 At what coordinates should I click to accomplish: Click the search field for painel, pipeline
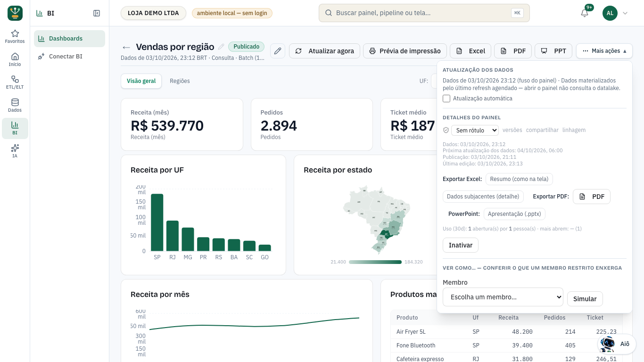pyautogui.click(x=424, y=13)
